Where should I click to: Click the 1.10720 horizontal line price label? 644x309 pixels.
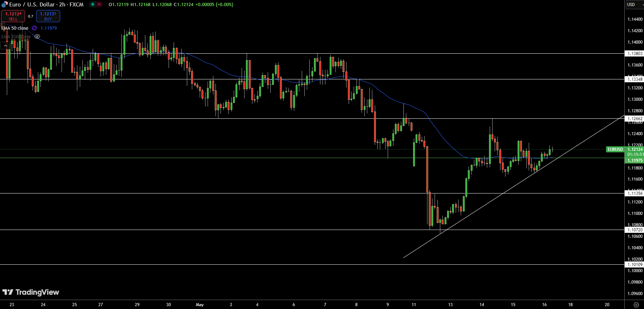(634, 230)
